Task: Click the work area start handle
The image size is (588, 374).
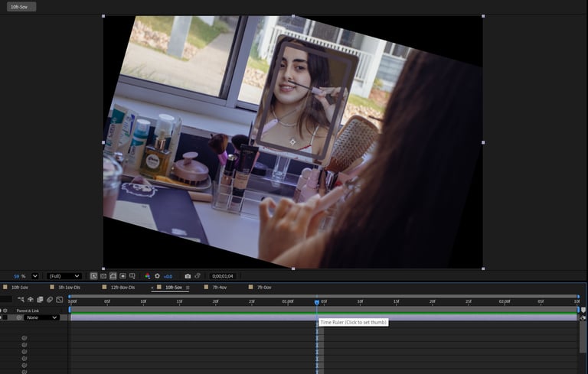Action: 70,310
